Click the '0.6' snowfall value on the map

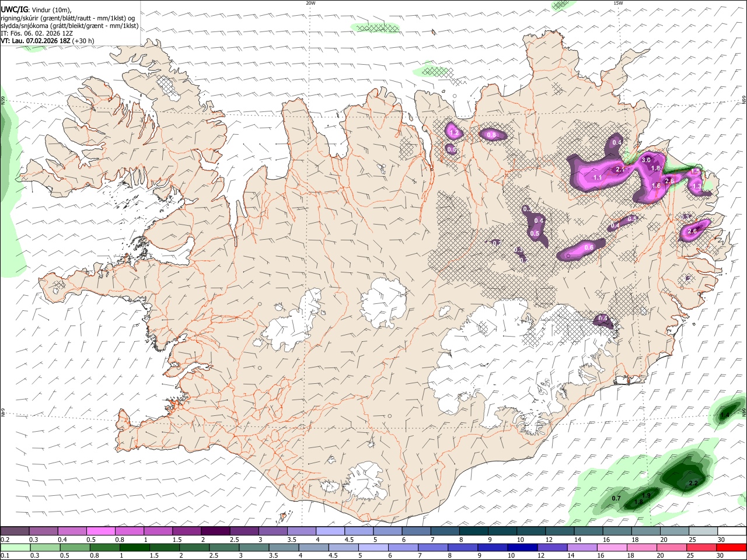[x=589, y=248]
